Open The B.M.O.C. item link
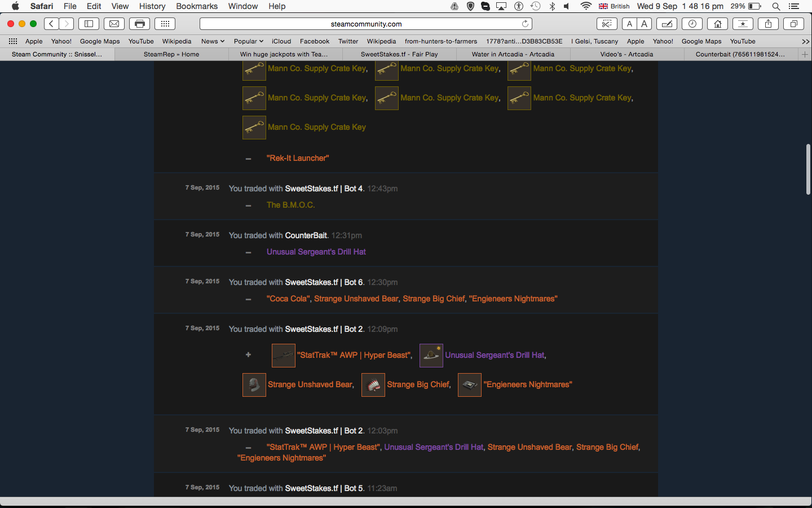Viewport: 812px width, 508px height. pos(290,205)
